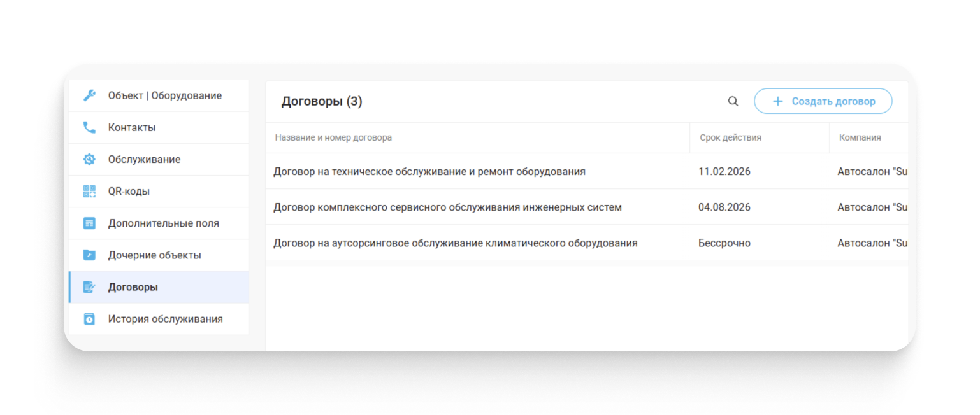Click the QR code icon in sidebar
The height and width of the screenshot is (415, 980).
pos(89,191)
